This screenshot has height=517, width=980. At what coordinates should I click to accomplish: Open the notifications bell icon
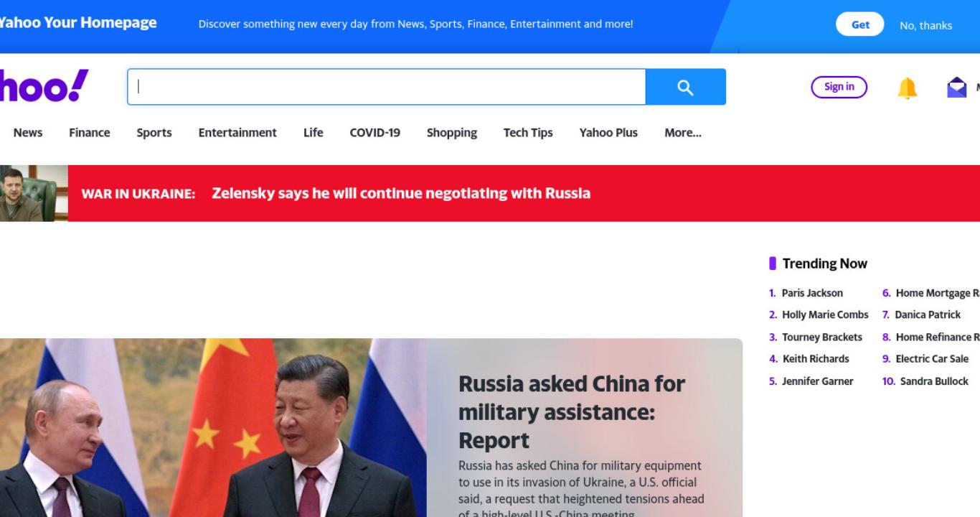[907, 88]
